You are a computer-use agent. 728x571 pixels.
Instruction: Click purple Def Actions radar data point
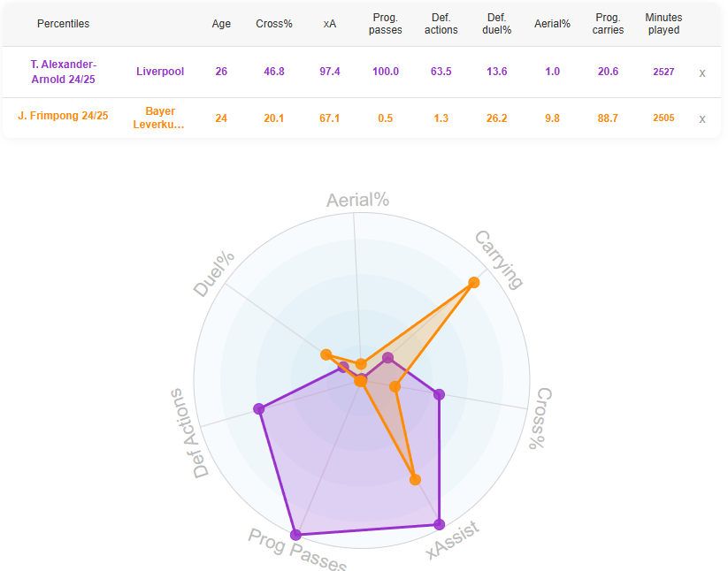[x=259, y=408]
